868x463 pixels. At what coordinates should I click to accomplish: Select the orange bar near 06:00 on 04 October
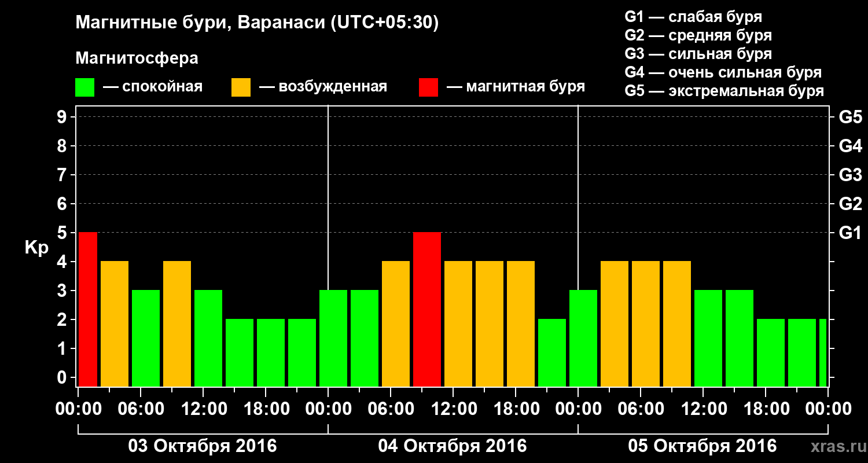pos(396,324)
